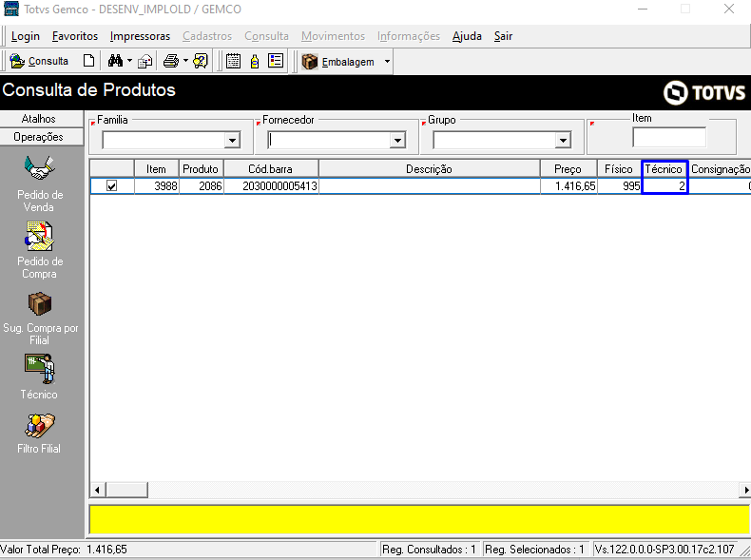Click the Item column header
The height and width of the screenshot is (560, 751).
[156, 168]
